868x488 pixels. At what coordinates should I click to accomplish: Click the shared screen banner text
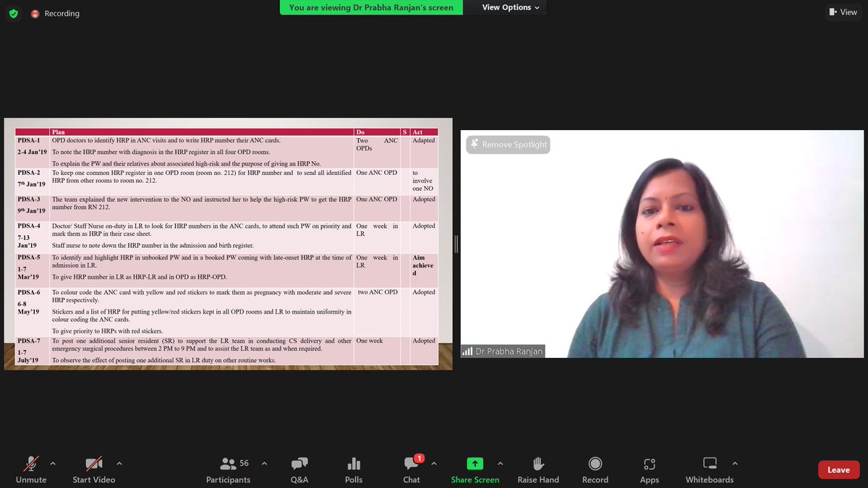click(371, 7)
